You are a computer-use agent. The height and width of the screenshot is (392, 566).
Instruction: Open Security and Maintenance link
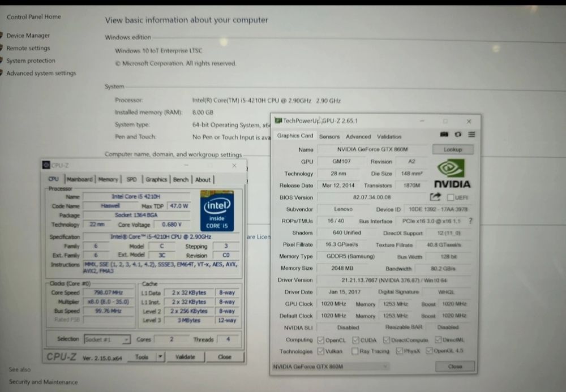click(x=44, y=382)
